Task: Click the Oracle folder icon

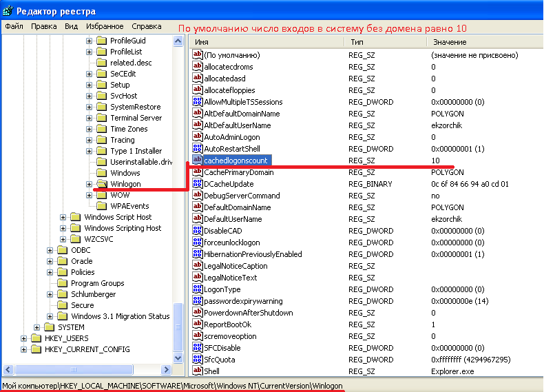Action: pyautogui.click(x=63, y=261)
